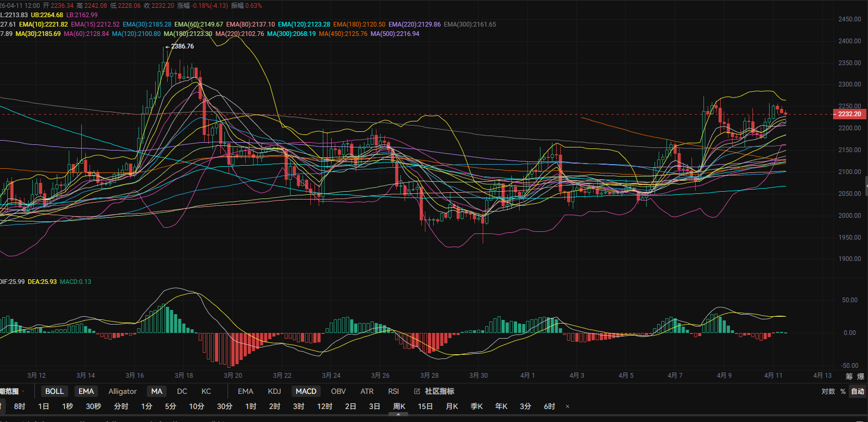Select the KDJ sub-indicator
The width and height of the screenshot is (868, 422).
pyautogui.click(x=274, y=391)
